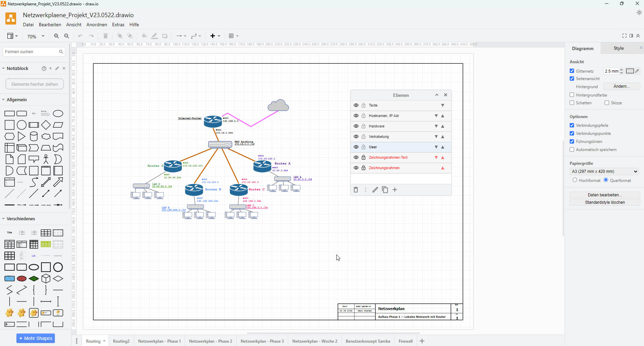Collapse the toolbar with the chevron icon
Image resolution: width=644 pixels, height=346 pixels.
pos(638,36)
